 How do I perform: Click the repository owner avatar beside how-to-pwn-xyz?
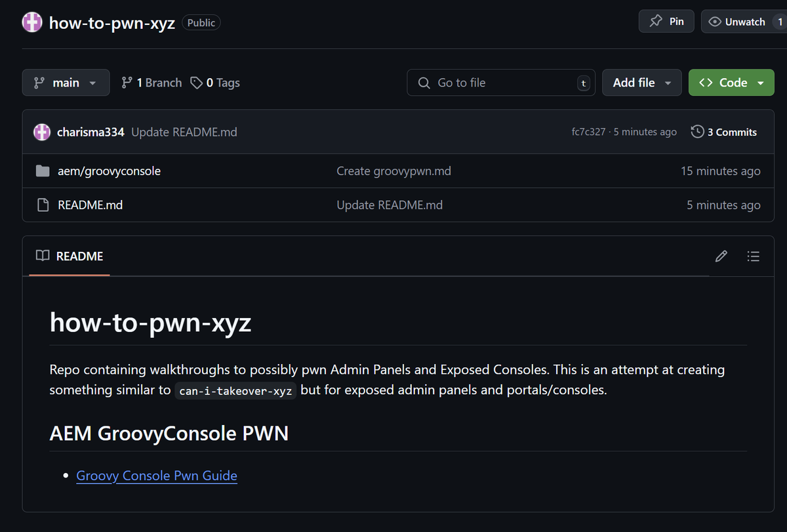pos(32,22)
